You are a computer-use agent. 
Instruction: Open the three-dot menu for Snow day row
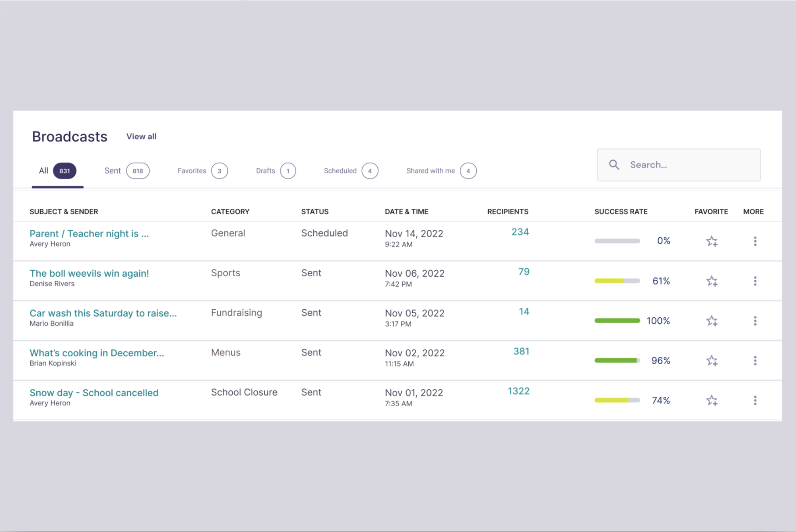(x=755, y=401)
